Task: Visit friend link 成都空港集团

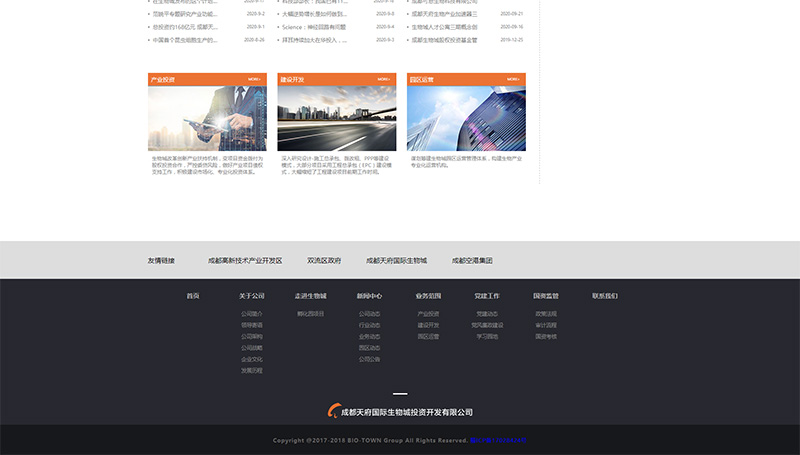Action: tap(472, 261)
